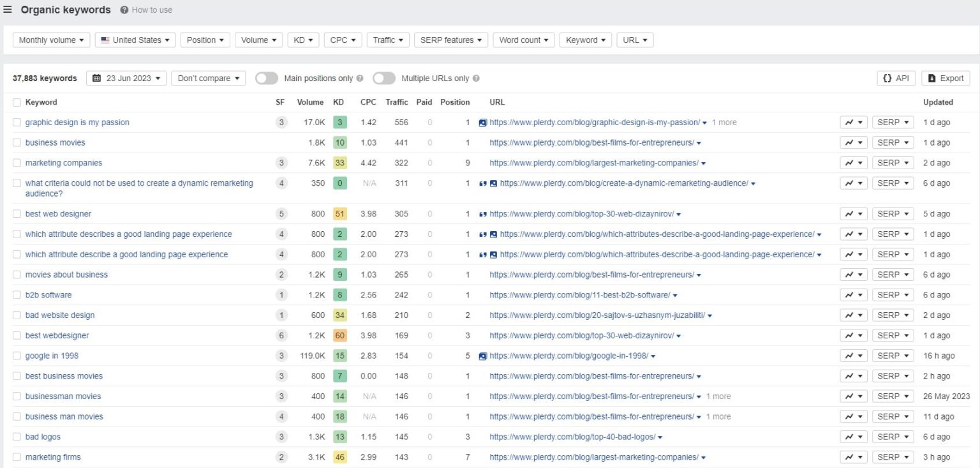Click the image SERP icon beside google-in-1998 URL
Viewport: 980px width, 468px height.
[x=483, y=356]
